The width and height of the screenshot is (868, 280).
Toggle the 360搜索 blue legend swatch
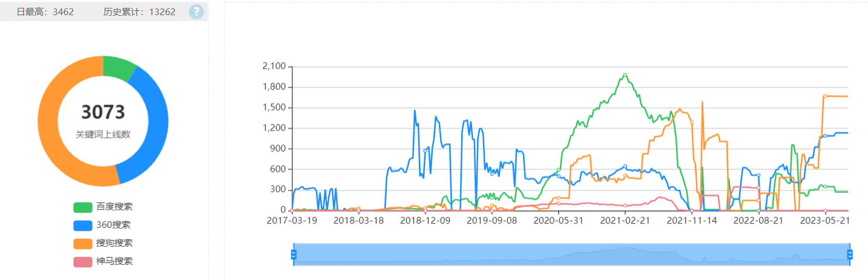(x=82, y=226)
